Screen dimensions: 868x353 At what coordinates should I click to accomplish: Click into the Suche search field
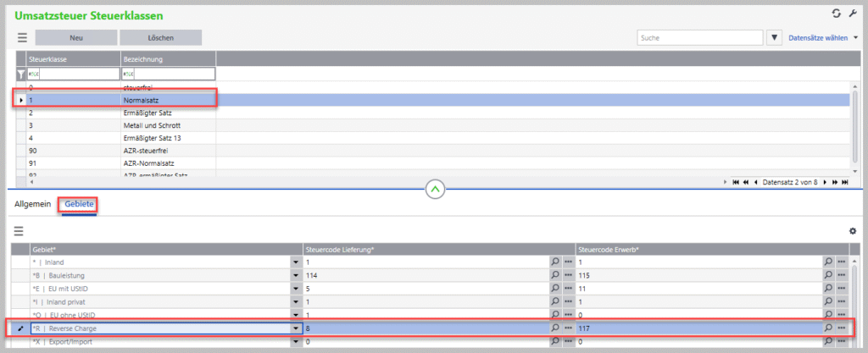click(698, 38)
